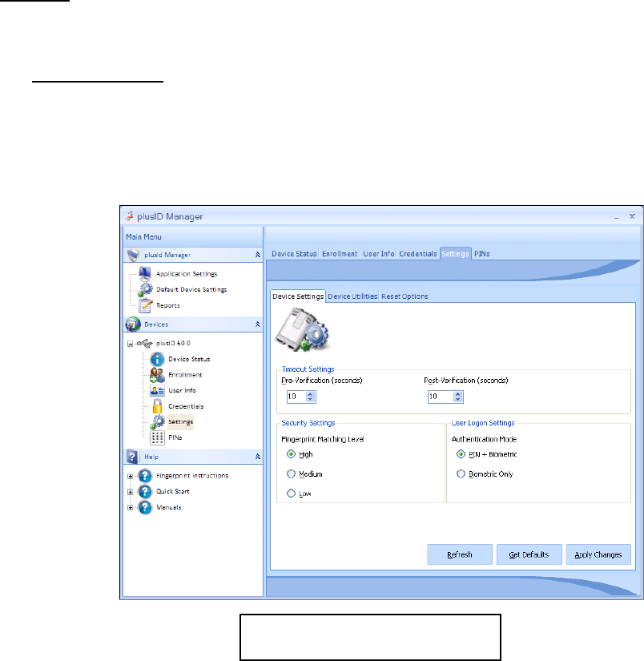Click the Credentials padlock icon
This screenshot has height=661, width=644.
tap(157, 406)
